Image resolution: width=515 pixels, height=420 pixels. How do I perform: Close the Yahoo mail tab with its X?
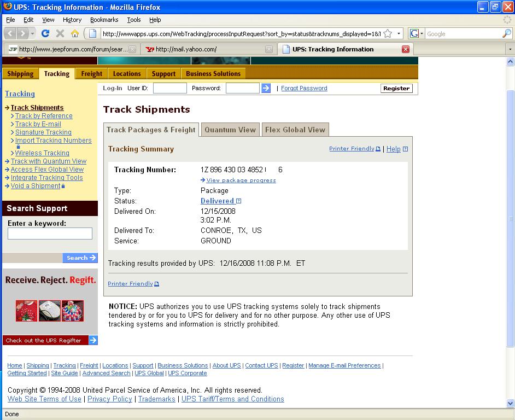269,49
